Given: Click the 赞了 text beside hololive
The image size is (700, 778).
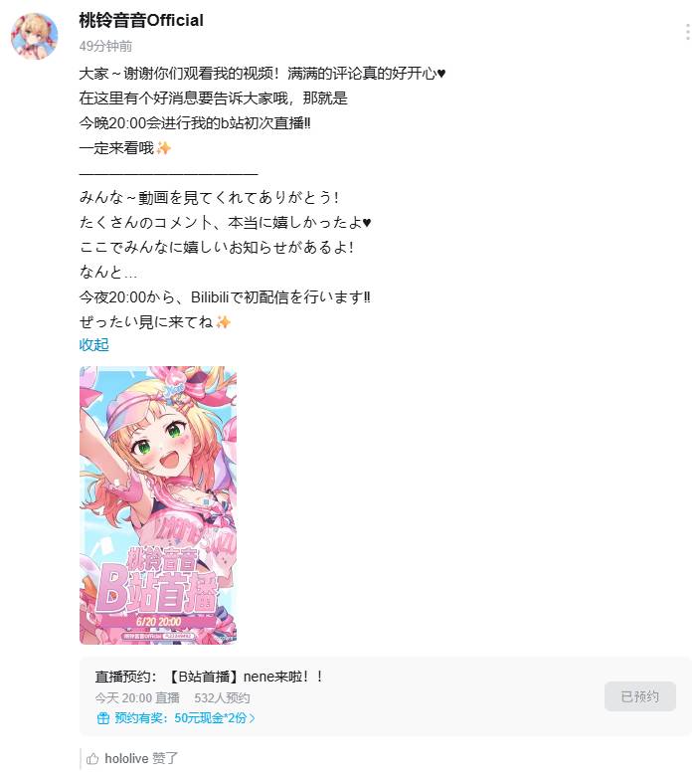Looking at the screenshot, I should [x=165, y=758].
